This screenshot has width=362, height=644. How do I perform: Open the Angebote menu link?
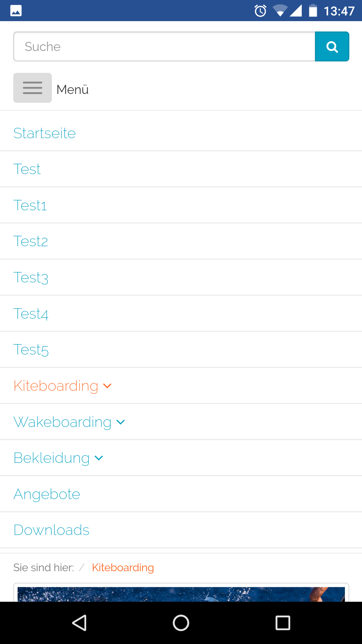pyautogui.click(x=47, y=494)
